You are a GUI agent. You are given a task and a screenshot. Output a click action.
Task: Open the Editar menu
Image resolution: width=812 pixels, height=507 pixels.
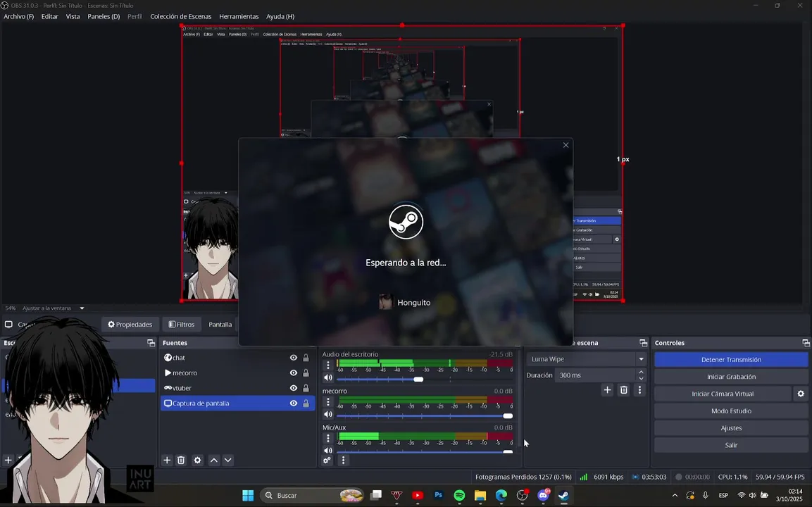[x=50, y=17]
